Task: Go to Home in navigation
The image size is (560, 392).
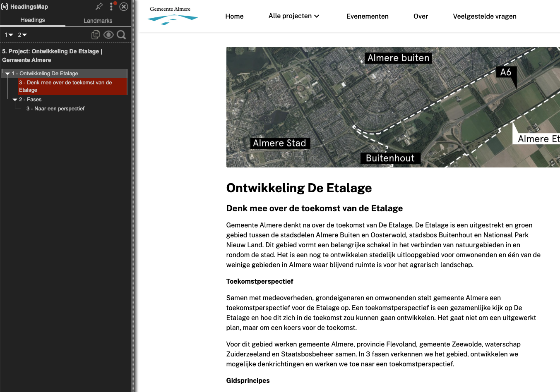Action: [x=234, y=16]
